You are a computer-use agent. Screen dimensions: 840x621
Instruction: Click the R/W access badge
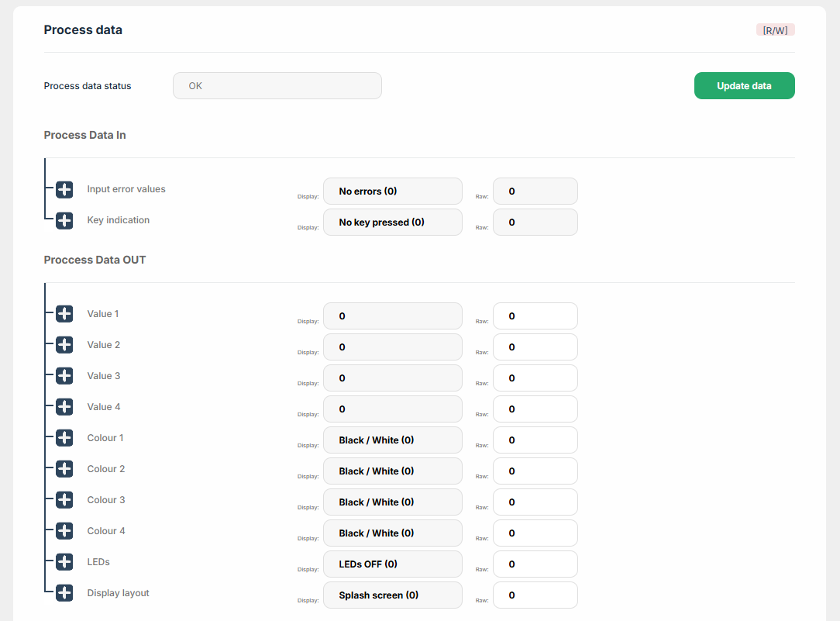[775, 30]
